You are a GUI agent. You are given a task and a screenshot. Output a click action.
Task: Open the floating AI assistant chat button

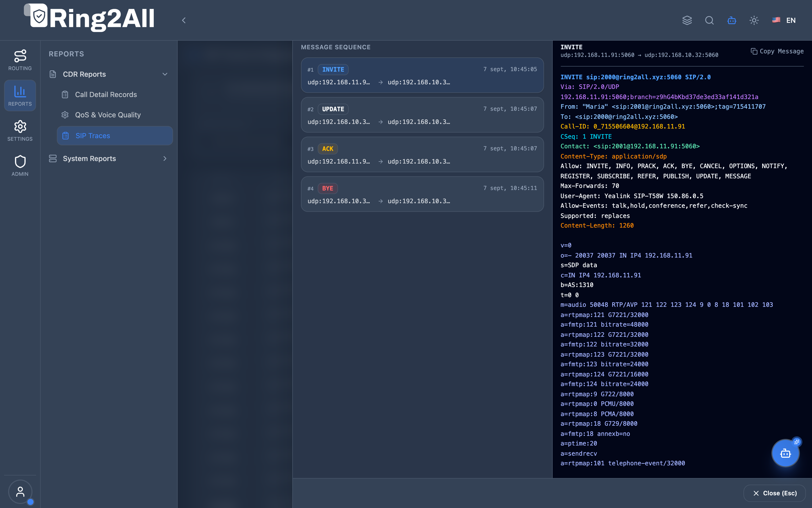(785, 453)
